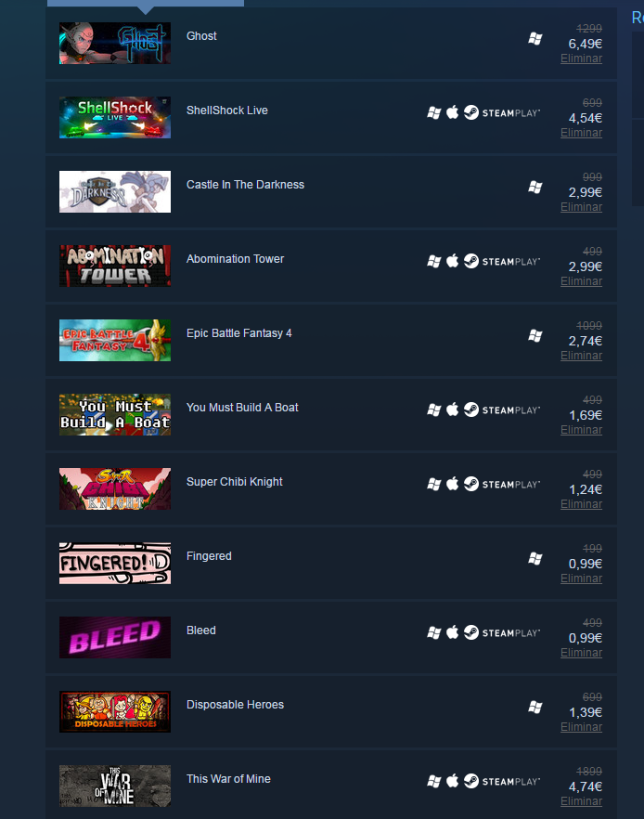Click the Windows icon on the Ghost row
644x819 pixels.
[535, 39]
